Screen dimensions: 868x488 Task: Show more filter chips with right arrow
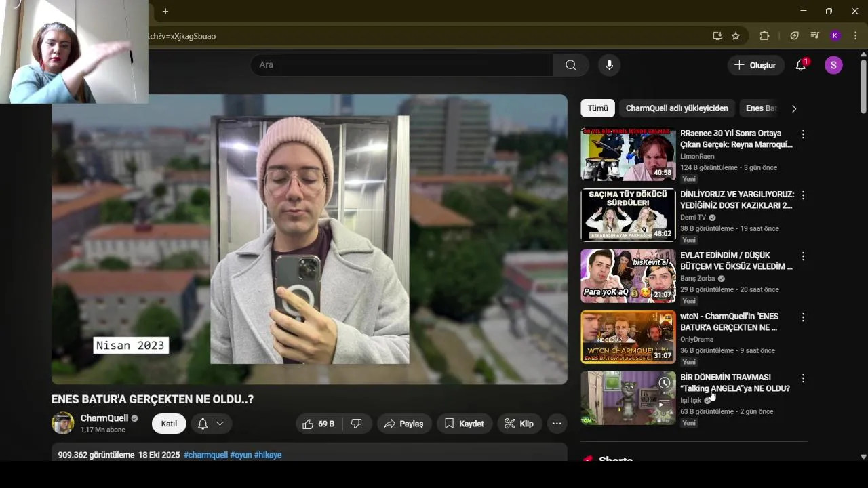(794, 108)
